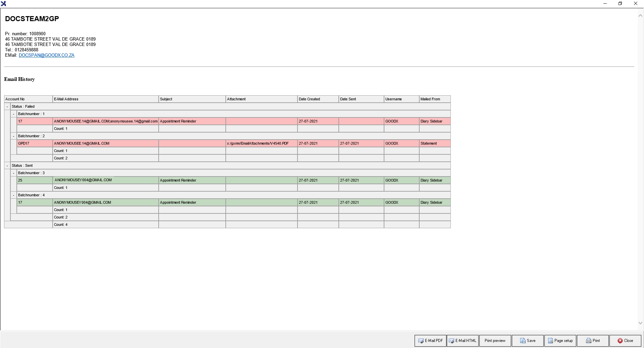
Task: Click the scrollbar up arrow
Action: [641, 15]
